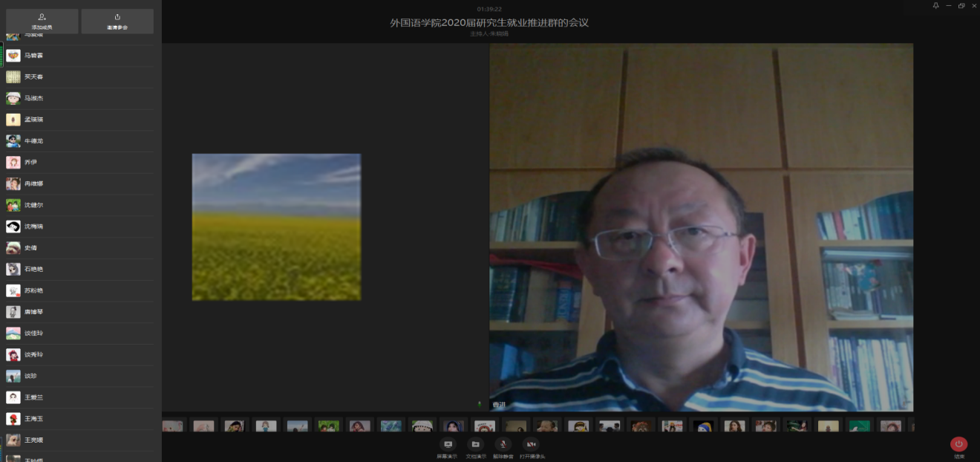The height and width of the screenshot is (462, 980).
Task: Click the screen share (屏幕演示) icon
Action: (x=448, y=444)
